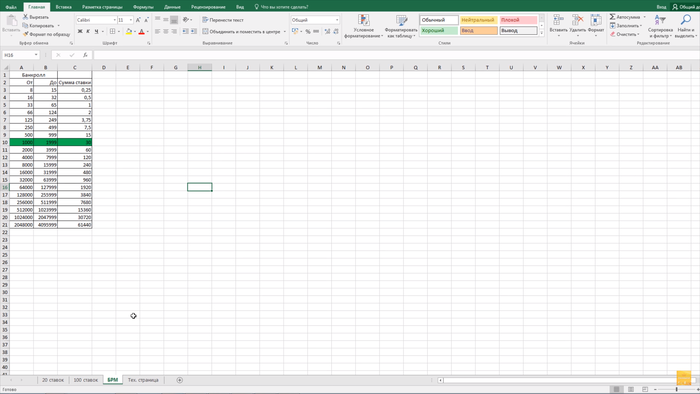
Task: Click increase decimal icon
Action: [327, 32]
